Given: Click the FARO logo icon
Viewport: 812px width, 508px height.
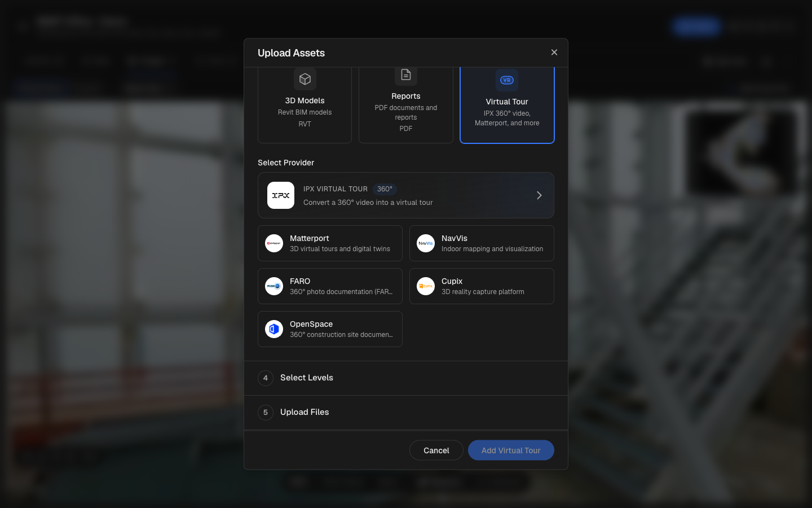Looking at the screenshot, I should point(274,286).
